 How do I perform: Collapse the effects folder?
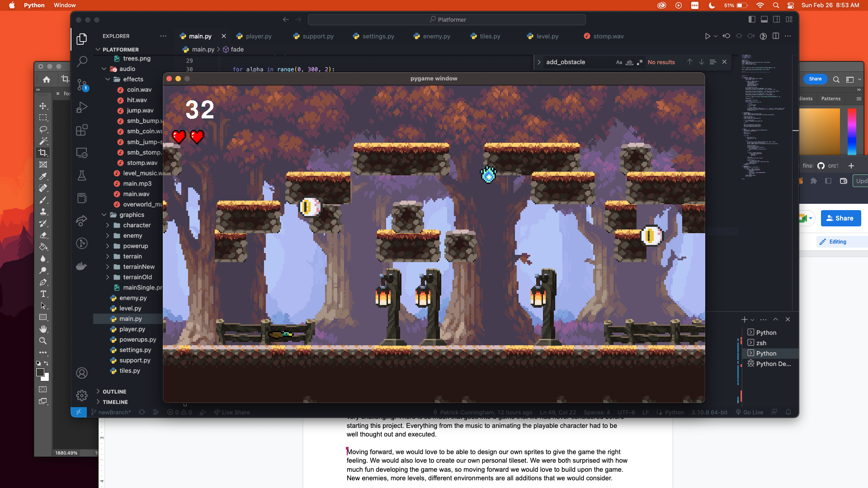coord(133,79)
